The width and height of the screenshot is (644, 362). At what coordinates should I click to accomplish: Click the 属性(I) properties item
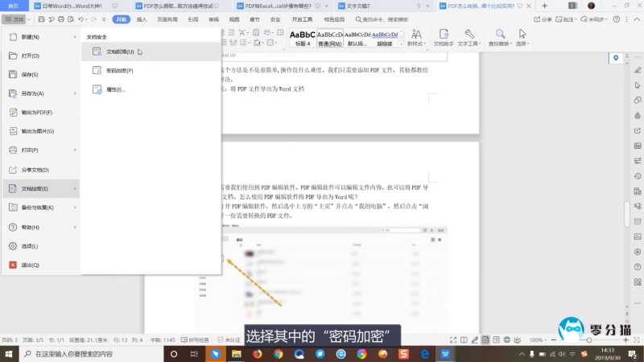coord(115,89)
